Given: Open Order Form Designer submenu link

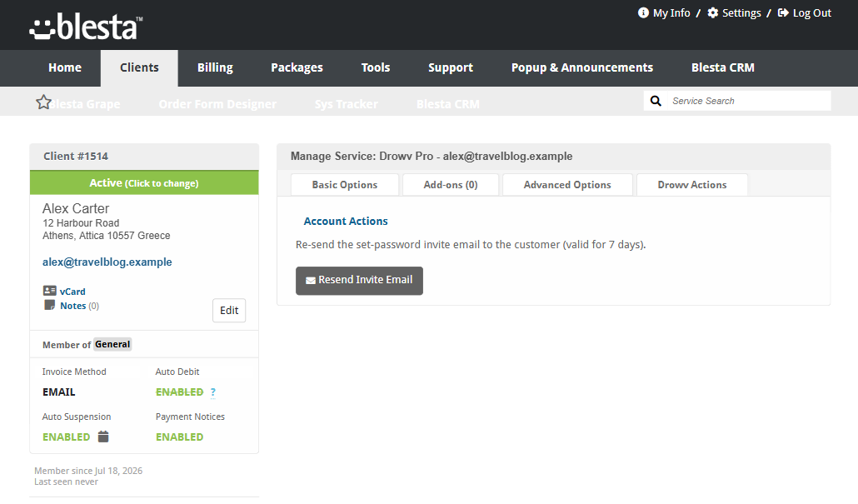Looking at the screenshot, I should 217,104.
